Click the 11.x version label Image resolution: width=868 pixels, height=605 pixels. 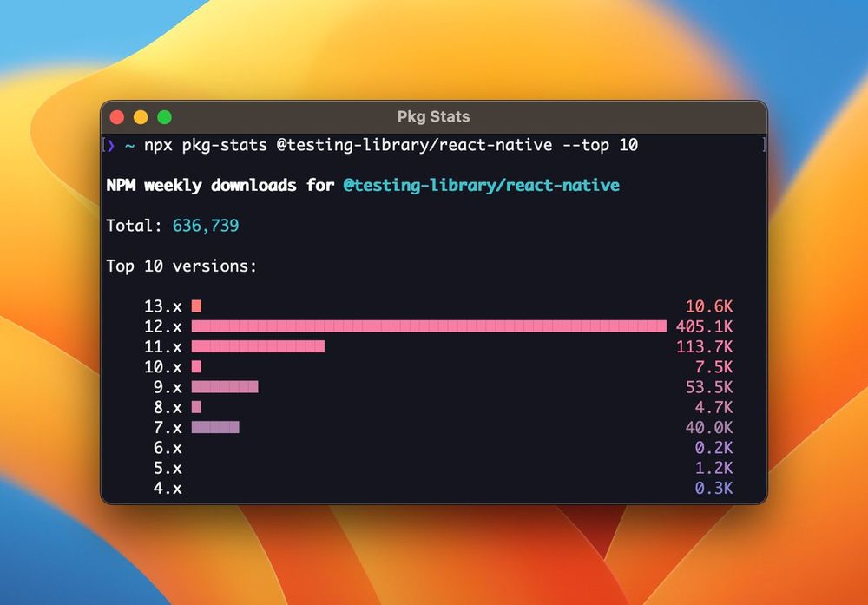pyautogui.click(x=163, y=346)
